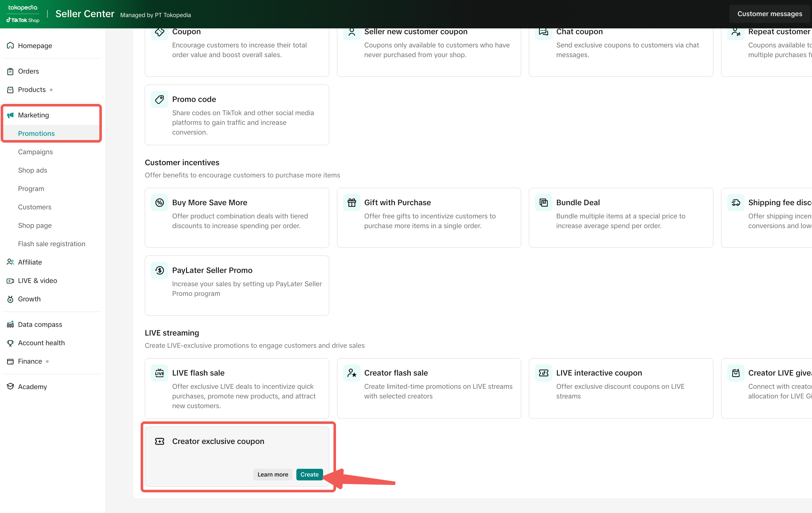
Task: Open the Campaigns submenu item
Action: pos(35,152)
